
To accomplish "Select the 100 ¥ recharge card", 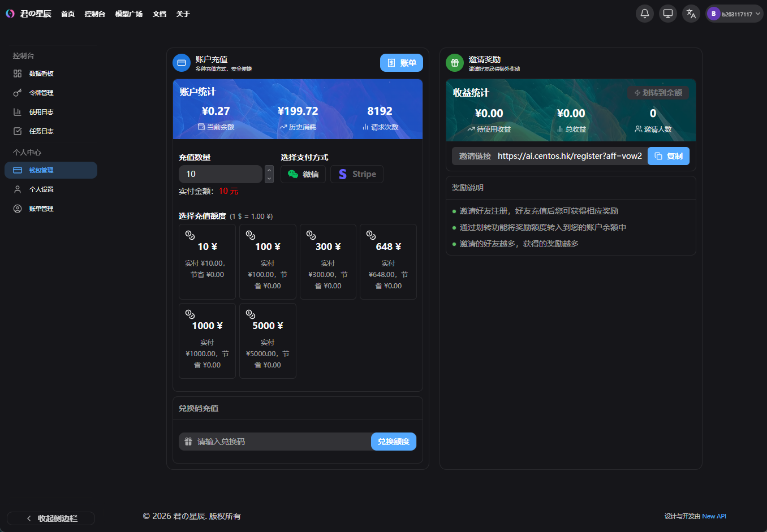I will (268, 262).
